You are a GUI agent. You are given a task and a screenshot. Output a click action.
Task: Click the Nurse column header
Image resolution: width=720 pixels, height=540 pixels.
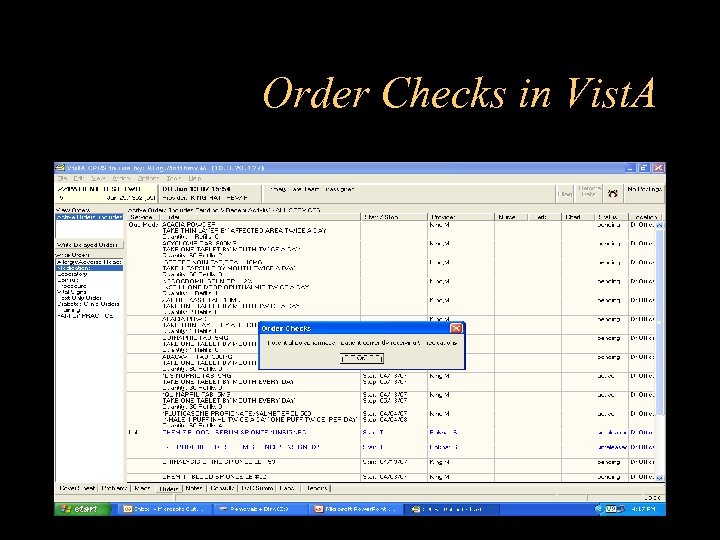511,217
